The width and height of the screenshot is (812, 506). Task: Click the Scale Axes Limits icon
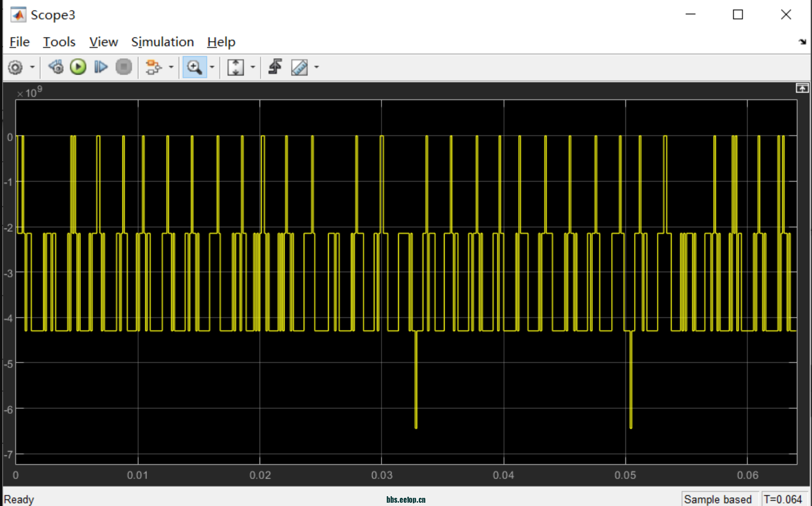click(x=235, y=67)
